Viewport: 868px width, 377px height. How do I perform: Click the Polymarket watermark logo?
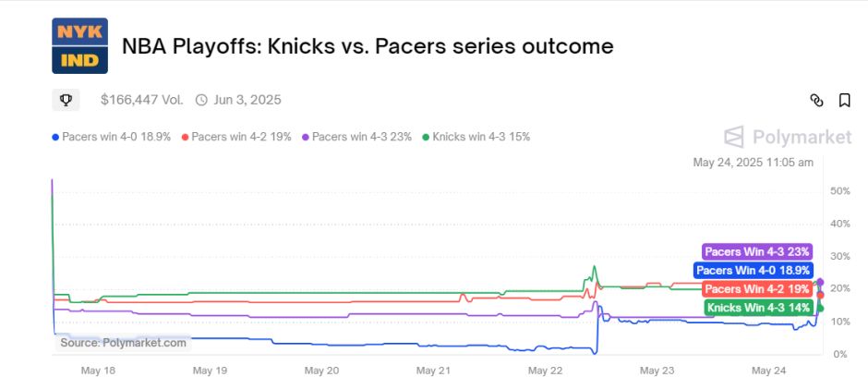788,137
